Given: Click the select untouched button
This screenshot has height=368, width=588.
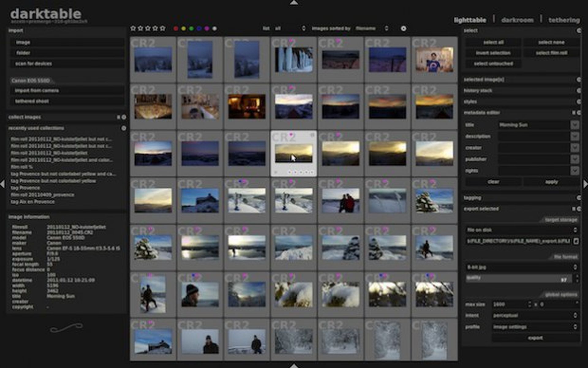Looking at the screenshot, I should pos(493,64).
